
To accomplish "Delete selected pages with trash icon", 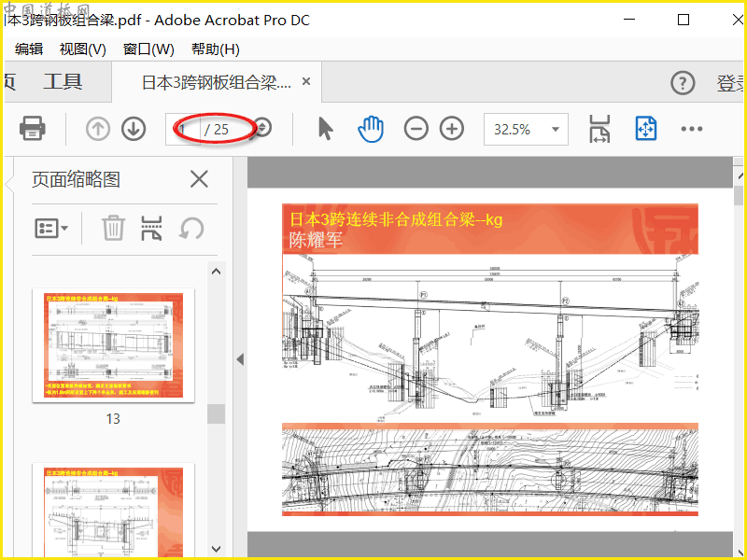I will point(113,228).
